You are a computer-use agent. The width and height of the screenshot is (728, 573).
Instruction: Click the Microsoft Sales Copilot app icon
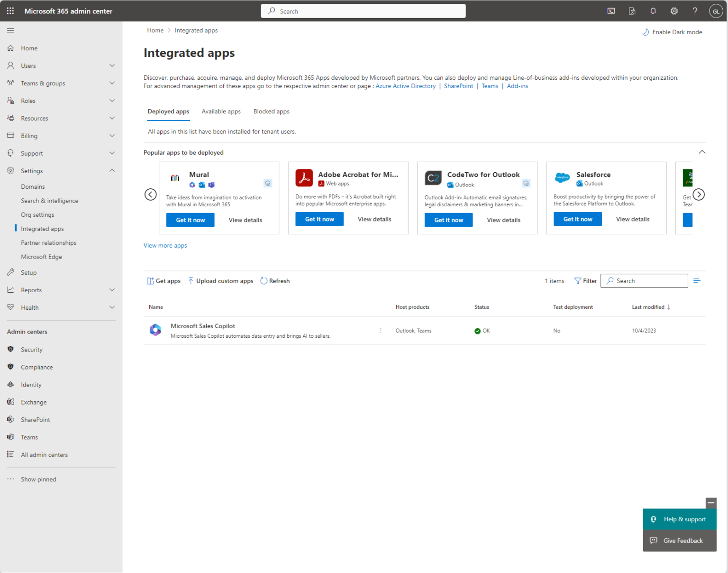tap(155, 330)
